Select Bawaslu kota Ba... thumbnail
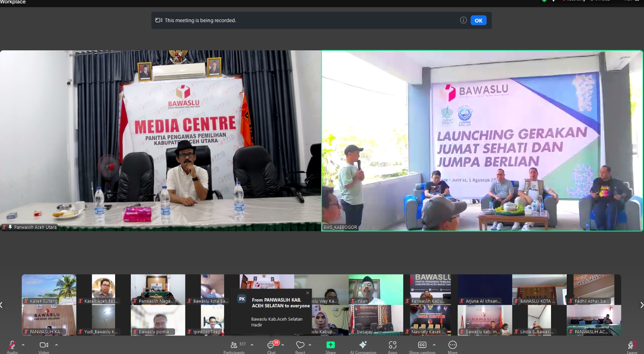Screen dimensions: 644x354 213,290
